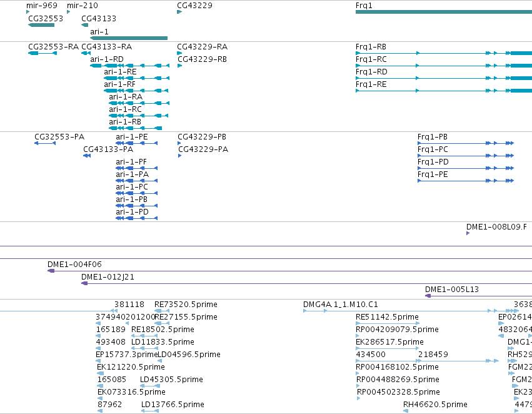Choose the ari-1-PD coding sequence
This screenshot has height=414, width=532.
pyautogui.click(x=136, y=218)
